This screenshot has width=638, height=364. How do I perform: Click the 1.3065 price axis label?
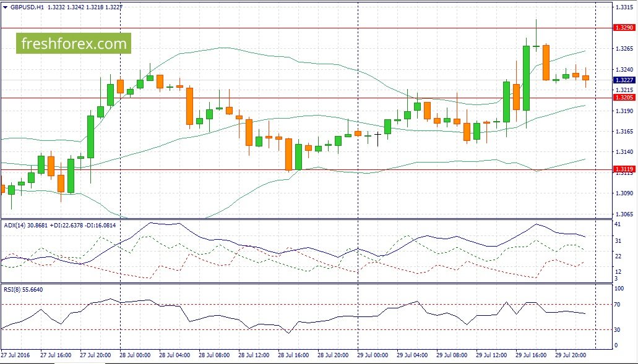click(x=623, y=214)
